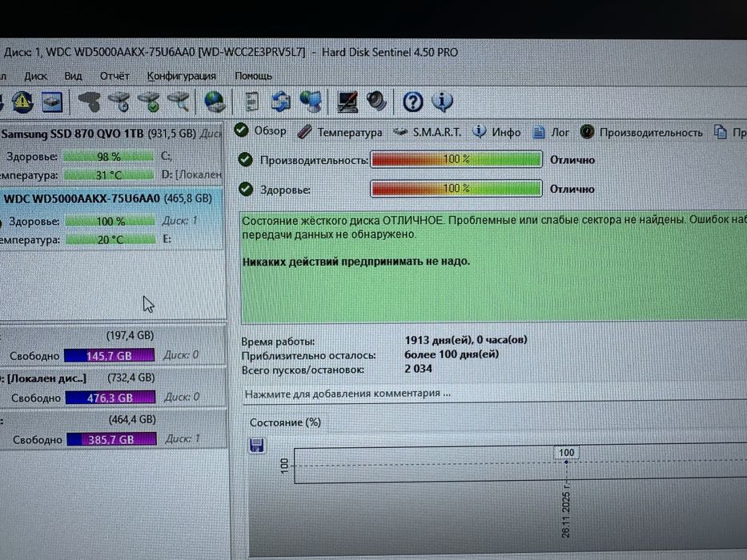This screenshot has height=560, width=747.
Task: Click the report document toolbar icon
Action: [x=251, y=102]
